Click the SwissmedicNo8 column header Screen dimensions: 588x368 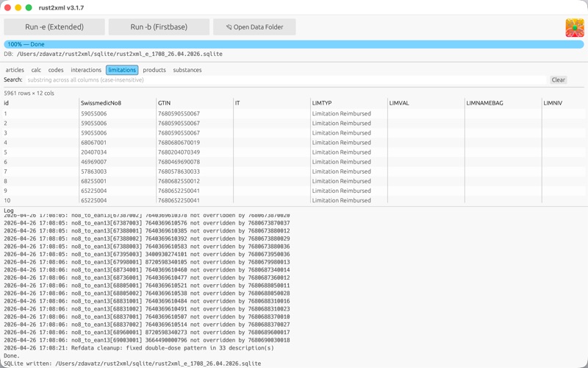tap(101, 103)
